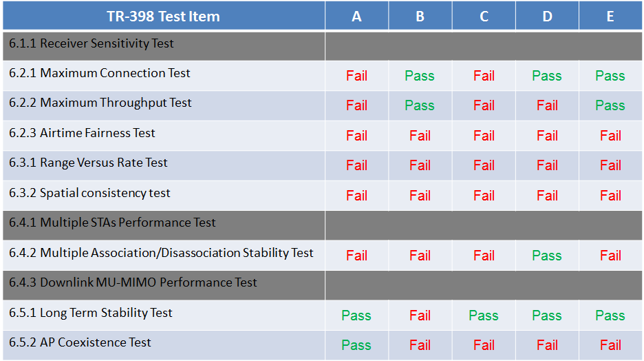Screen dimensions: 644x361
Task: Click Pass result for Association/Disassociation Stability column D
Action: (x=547, y=256)
